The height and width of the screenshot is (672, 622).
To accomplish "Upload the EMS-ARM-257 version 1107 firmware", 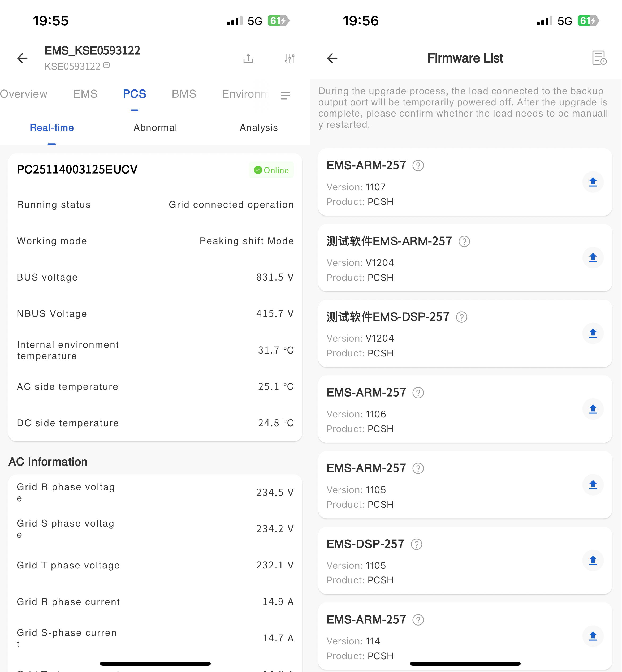I will (x=593, y=182).
